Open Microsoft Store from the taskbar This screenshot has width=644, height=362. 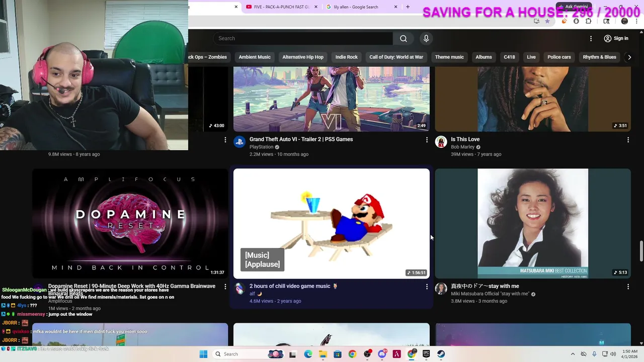(x=337, y=354)
